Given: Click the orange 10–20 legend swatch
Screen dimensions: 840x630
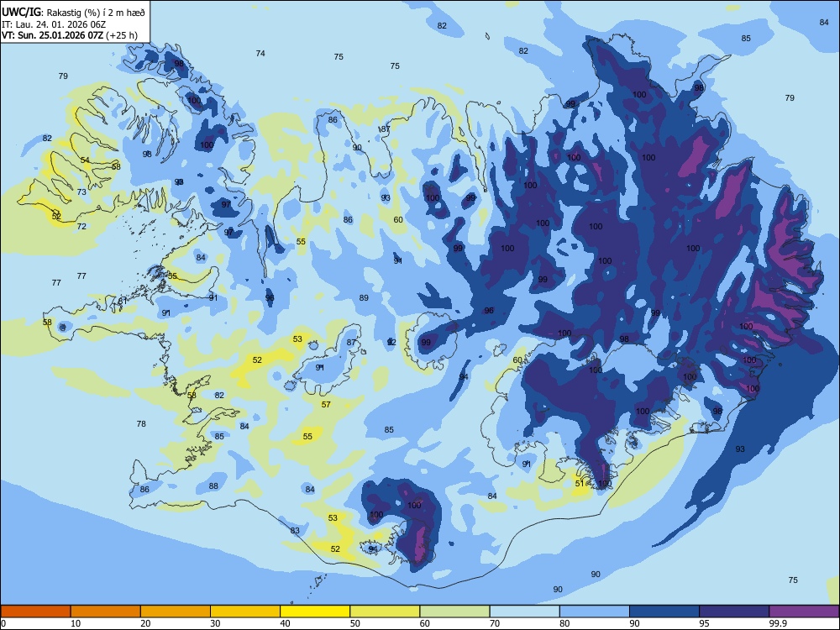Looking at the screenshot, I should pos(106,612).
